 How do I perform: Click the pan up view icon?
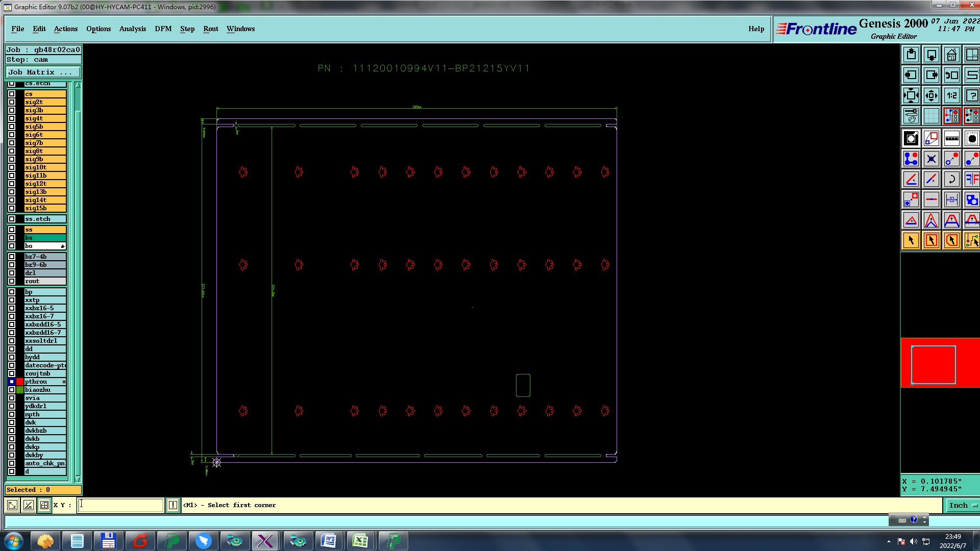pos(911,55)
